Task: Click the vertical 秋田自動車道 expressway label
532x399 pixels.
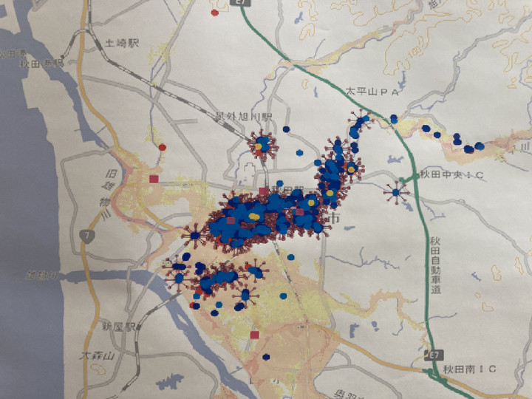Action: coord(437,267)
